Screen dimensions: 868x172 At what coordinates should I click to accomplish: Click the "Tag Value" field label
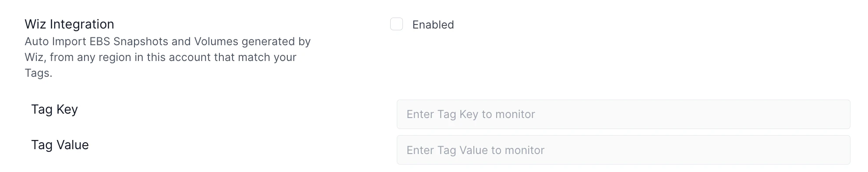(60, 145)
